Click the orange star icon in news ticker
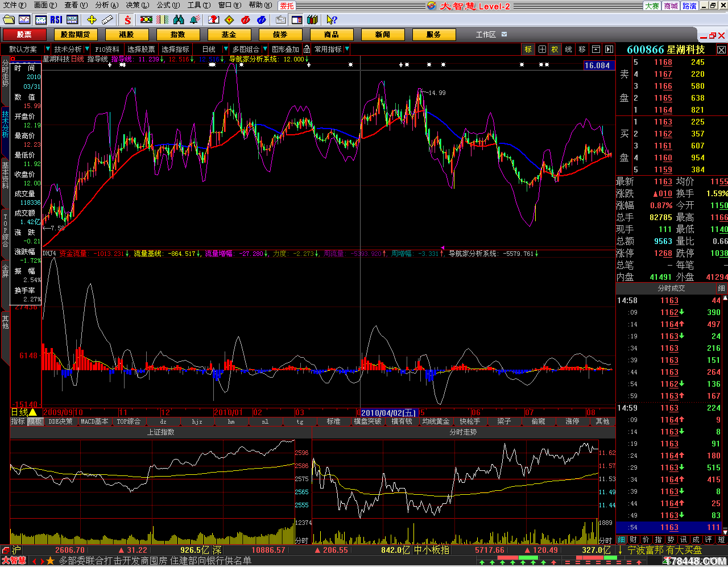This screenshot has height=567, width=728. pos(50,561)
